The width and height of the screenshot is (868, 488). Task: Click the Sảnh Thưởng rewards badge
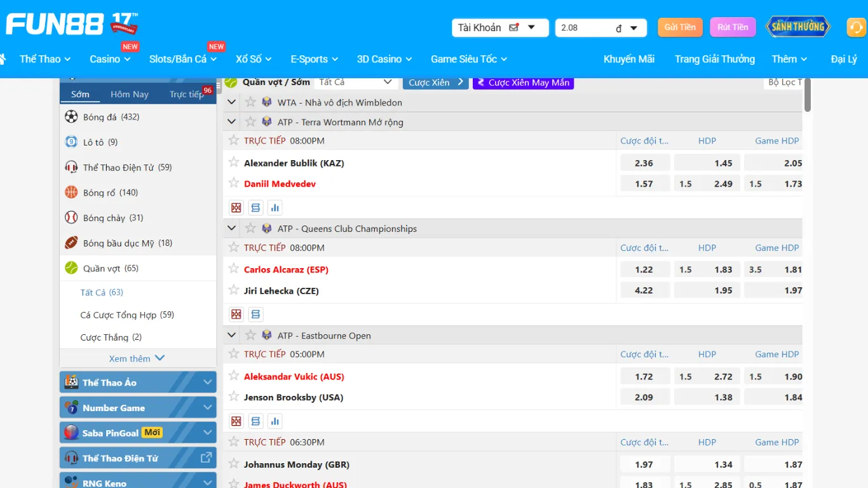pyautogui.click(x=797, y=27)
